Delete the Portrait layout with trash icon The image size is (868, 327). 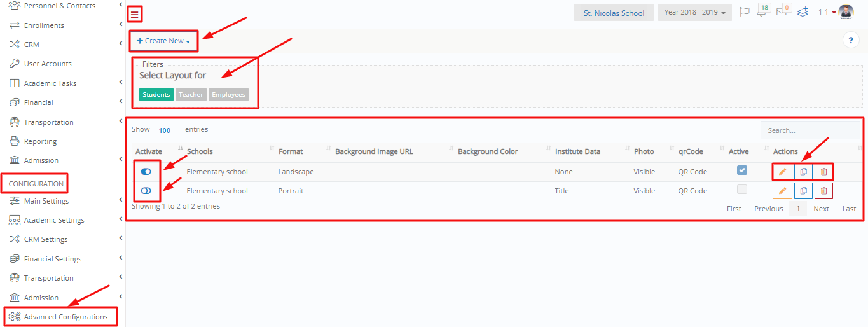[x=823, y=191]
